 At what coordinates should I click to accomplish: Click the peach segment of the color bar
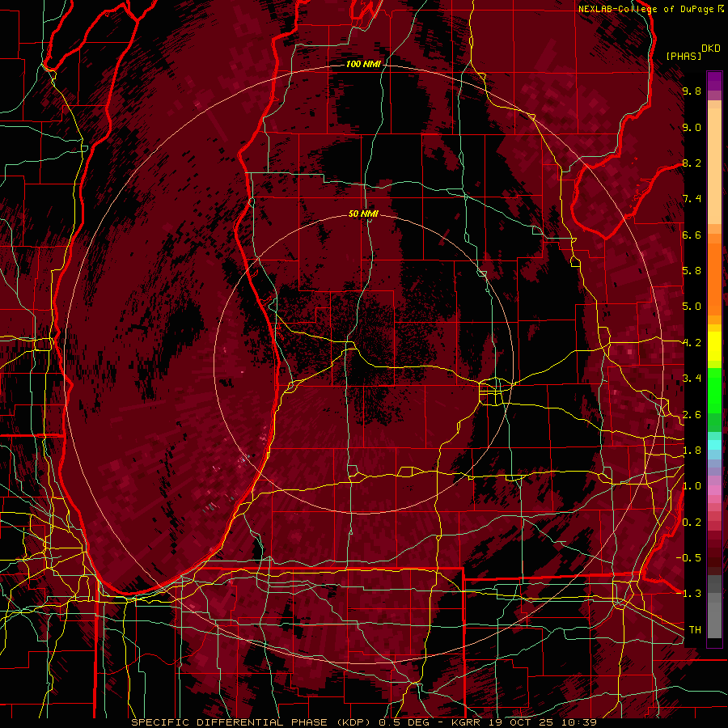click(714, 163)
